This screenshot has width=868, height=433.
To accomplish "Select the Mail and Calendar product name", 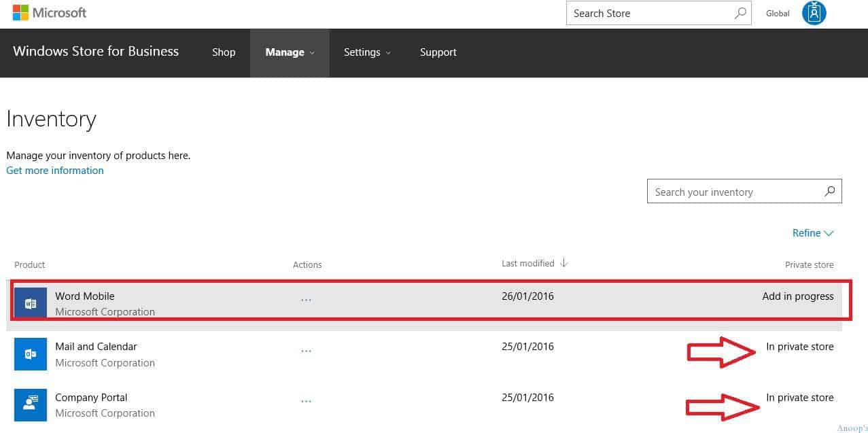I will pos(96,347).
